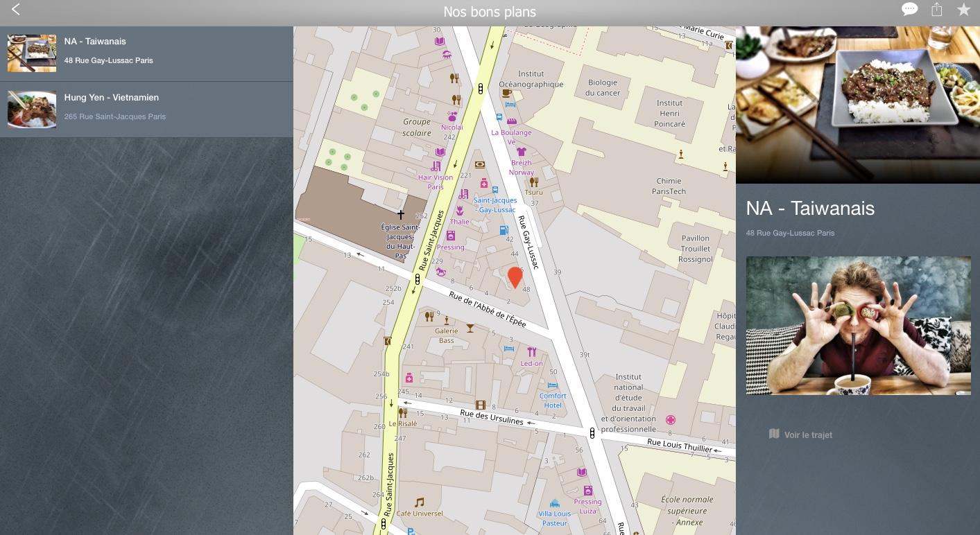Click the large 'NA - Taiwanais' title
Screen dimensions: 980x535
[x=810, y=208]
